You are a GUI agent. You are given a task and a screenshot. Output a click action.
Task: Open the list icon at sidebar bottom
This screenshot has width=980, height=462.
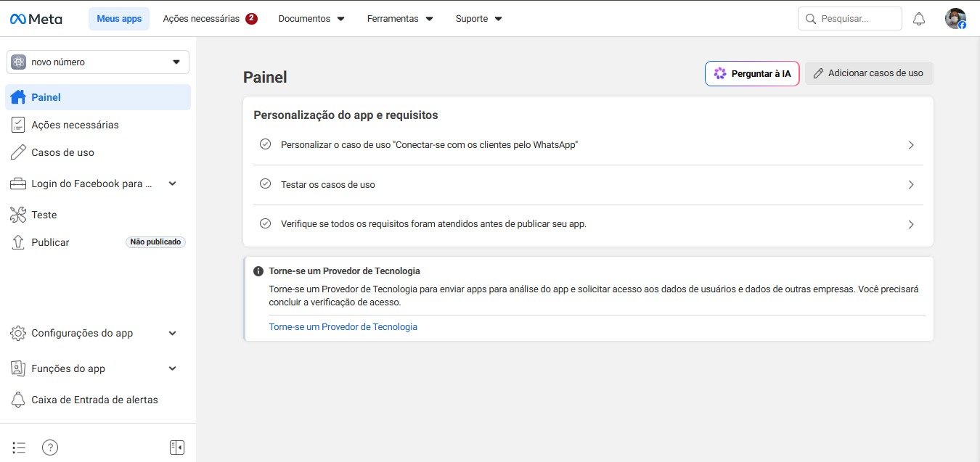20,447
